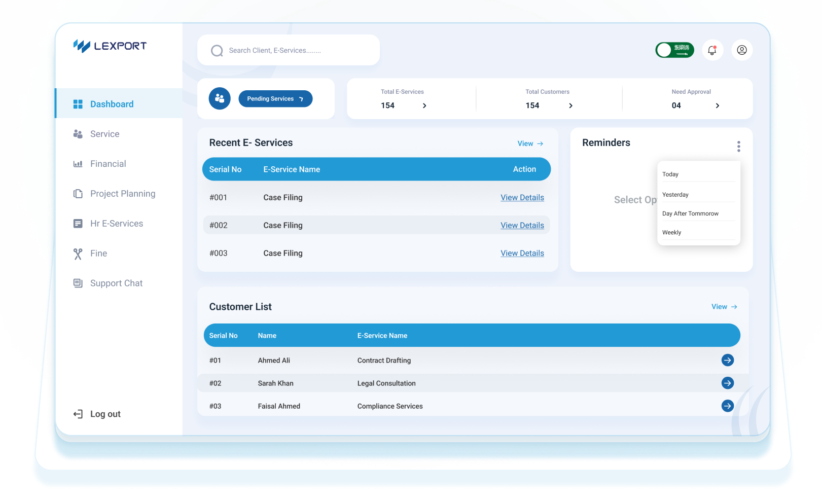Open arrow icon for Ahmed Ali row
Image resolution: width=822 pixels, height=504 pixels.
tap(727, 361)
